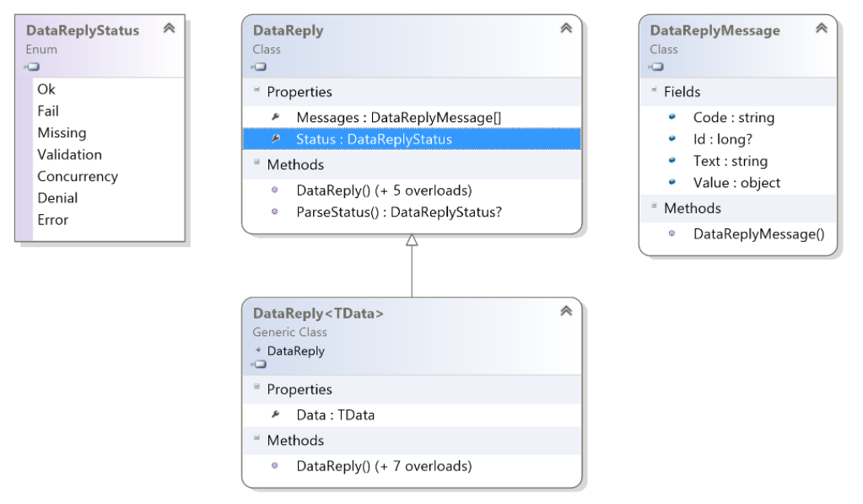Collapse Methods section in DataReplyMessage

(654, 206)
